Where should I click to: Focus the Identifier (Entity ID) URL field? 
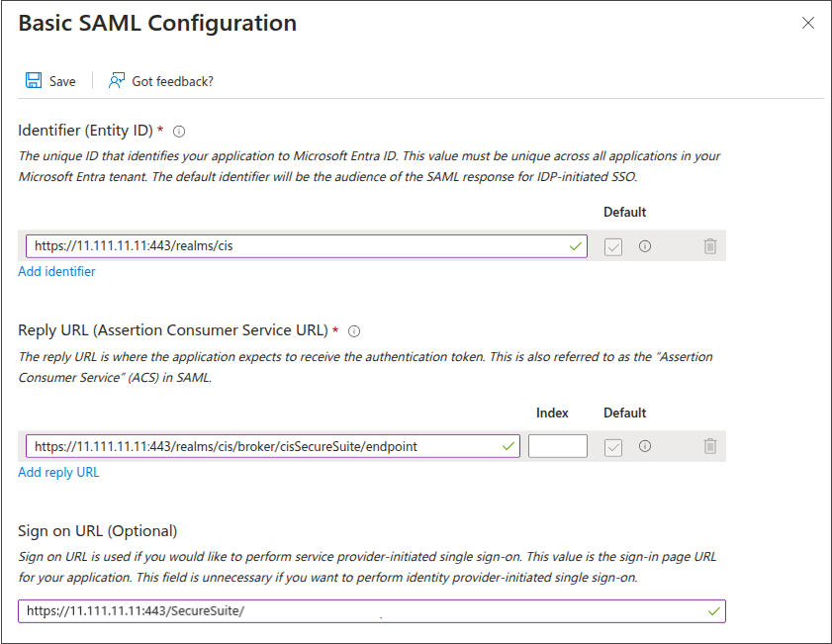pos(297,246)
